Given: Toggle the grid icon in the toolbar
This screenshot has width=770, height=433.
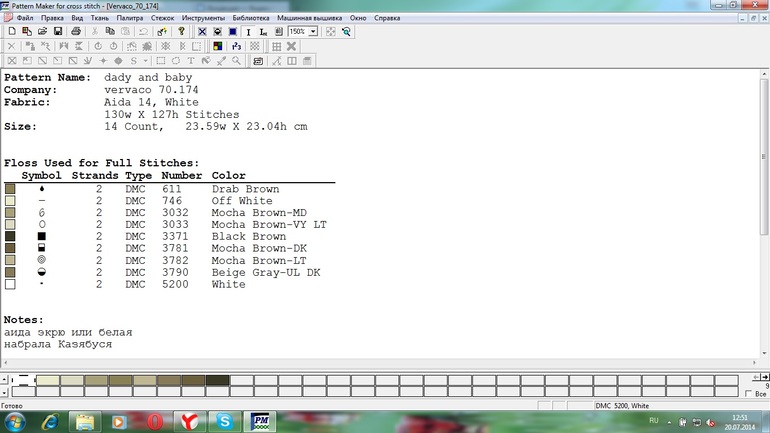Looking at the screenshot, I should pos(276,46).
